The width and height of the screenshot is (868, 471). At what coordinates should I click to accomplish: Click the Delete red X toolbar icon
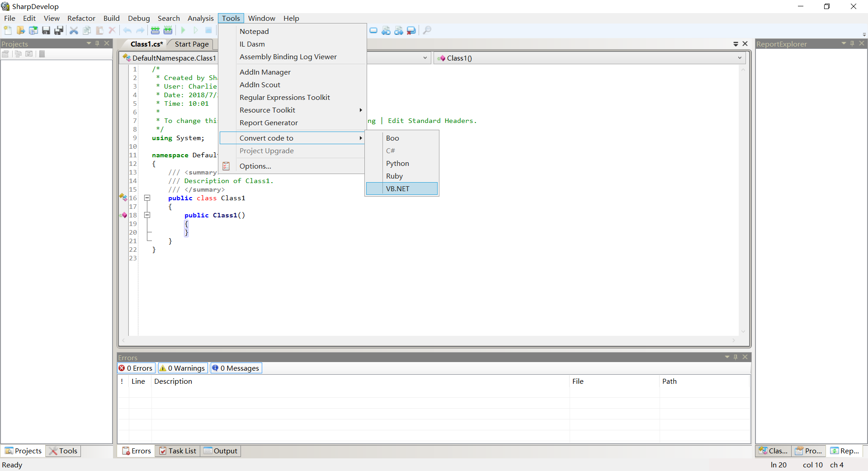[112, 30]
